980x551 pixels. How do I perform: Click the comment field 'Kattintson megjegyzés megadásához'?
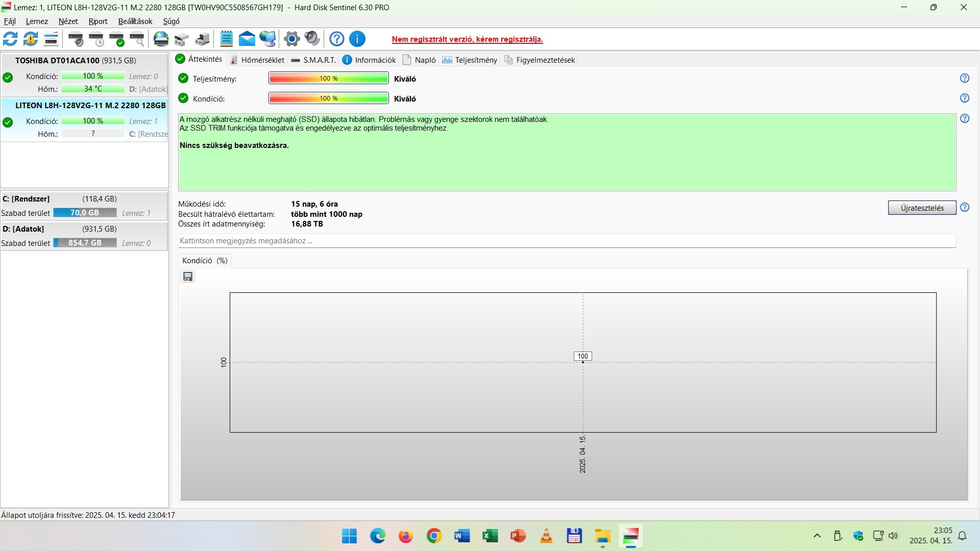(567, 241)
